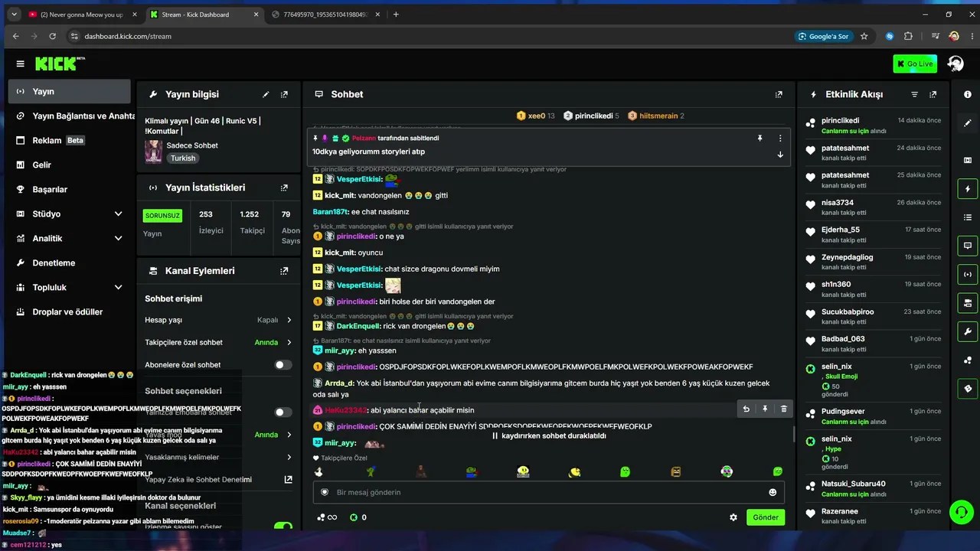Image resolution: width=980 pixels, height=551 pixels.
Task: Open the support headset chat bubble
Action: tap(961, 511)
